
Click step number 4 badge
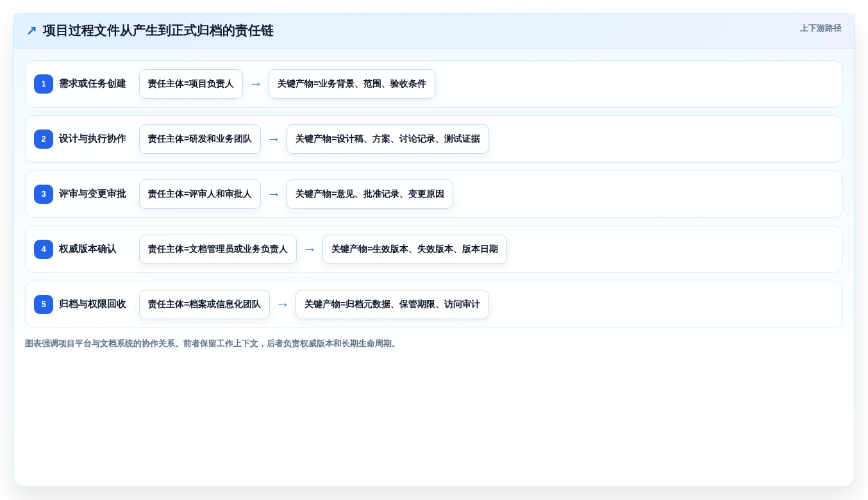(x=44, y=249)
